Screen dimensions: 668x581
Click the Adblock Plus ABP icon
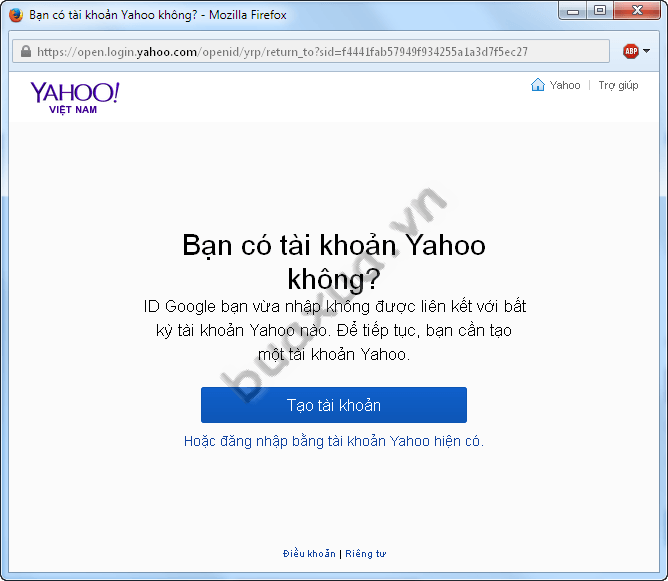click(x=631, y=51)
